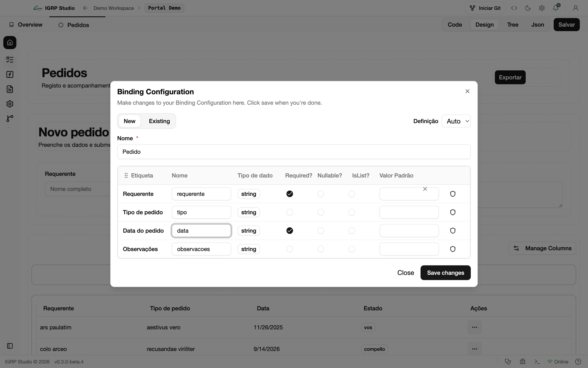
Task: Click the shield icon in Data do pedido row
Action: click(x=453, y=231)
